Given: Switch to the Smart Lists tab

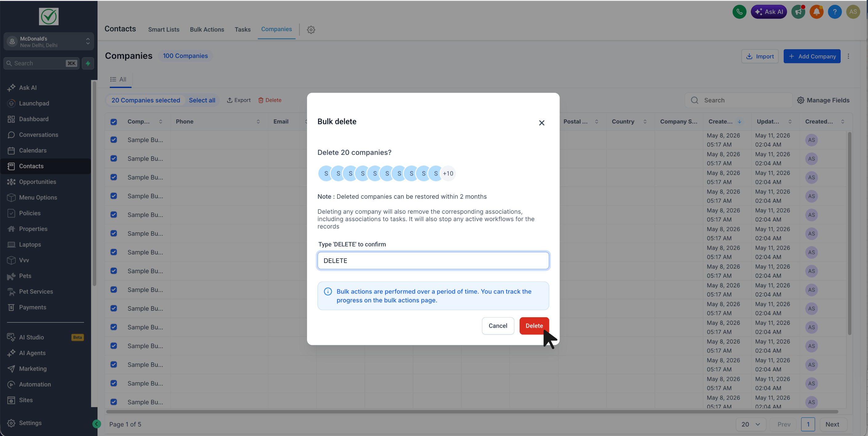Looking at the screenshot, I should click(x=164, y=29).
